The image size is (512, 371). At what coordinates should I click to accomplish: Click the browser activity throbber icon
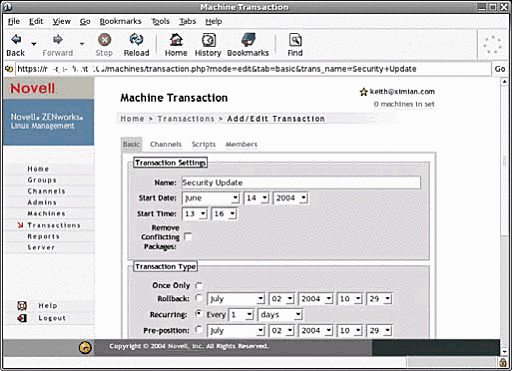[493, 45]
